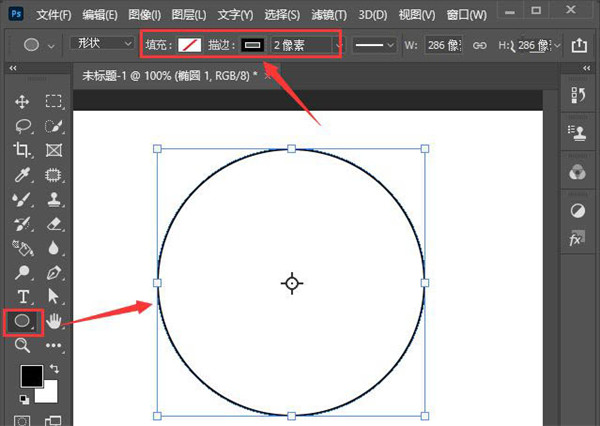Viewport: 600px width, 426px height.
Task: Select the Crop tool
Action: click(x=23, y=150)
